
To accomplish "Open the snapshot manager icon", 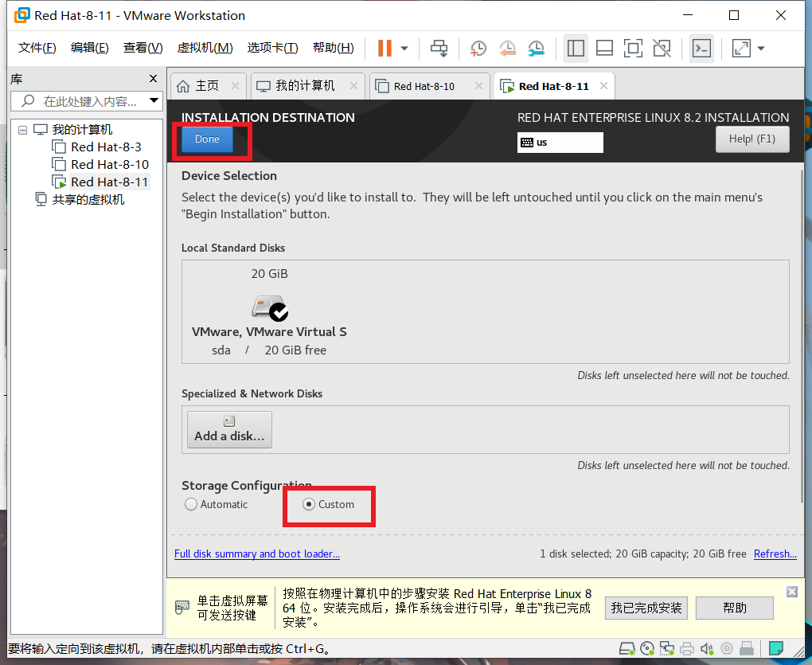I will coord(536,48).
